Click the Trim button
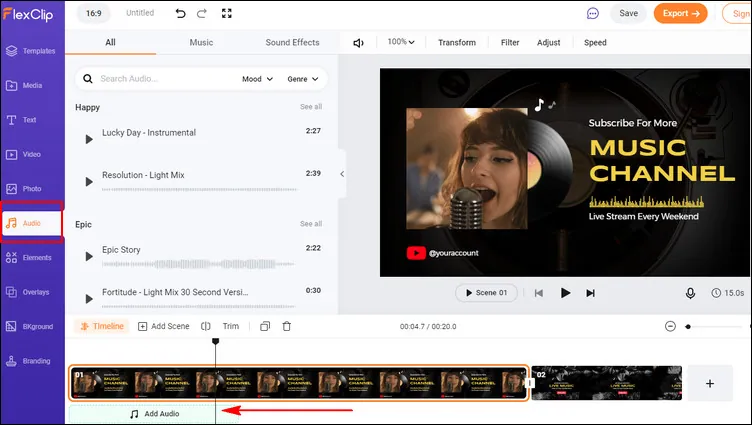This screenshot has height=425, width=752. pyautogui.click(x=231, y=326)
